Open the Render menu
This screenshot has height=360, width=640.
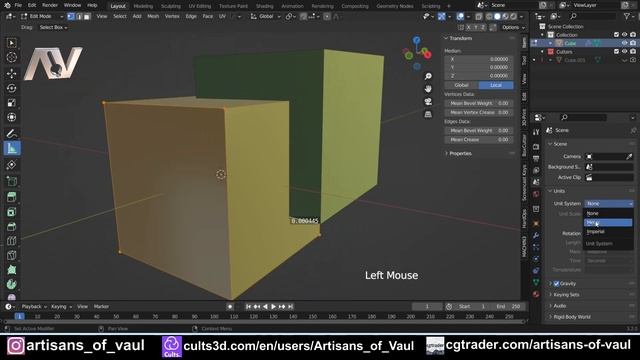(50, 5)
